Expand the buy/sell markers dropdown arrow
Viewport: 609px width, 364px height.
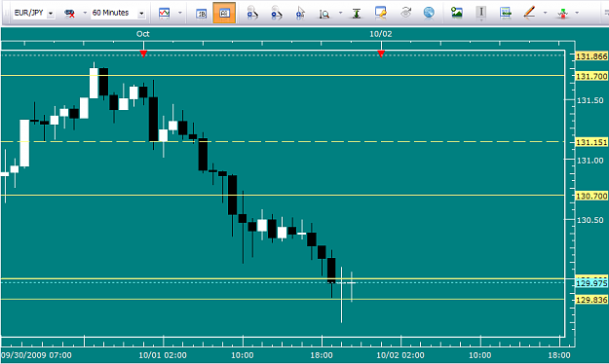pyautogui.click(x=577, y=13)
